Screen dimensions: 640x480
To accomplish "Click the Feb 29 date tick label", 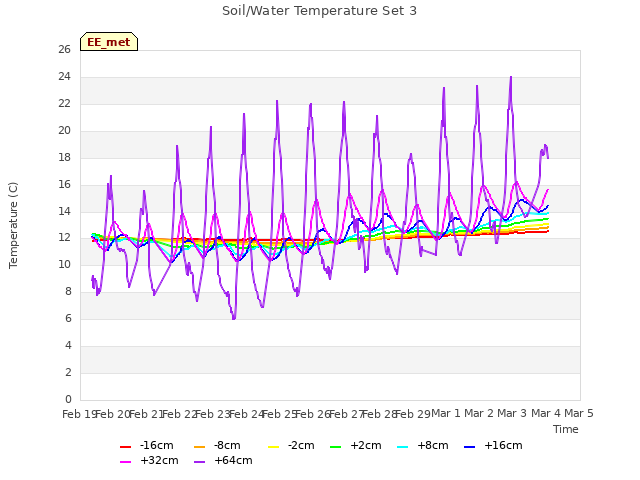I will [413, 414].
